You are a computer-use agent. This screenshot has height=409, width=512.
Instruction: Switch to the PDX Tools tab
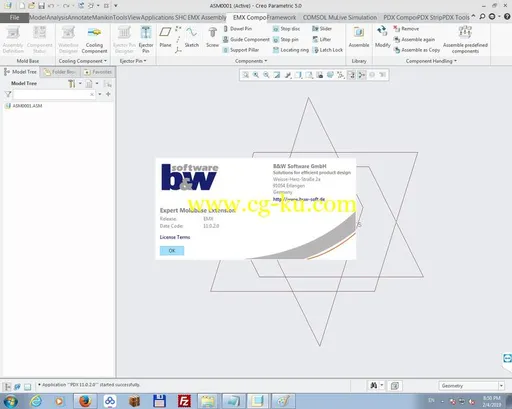455,17
